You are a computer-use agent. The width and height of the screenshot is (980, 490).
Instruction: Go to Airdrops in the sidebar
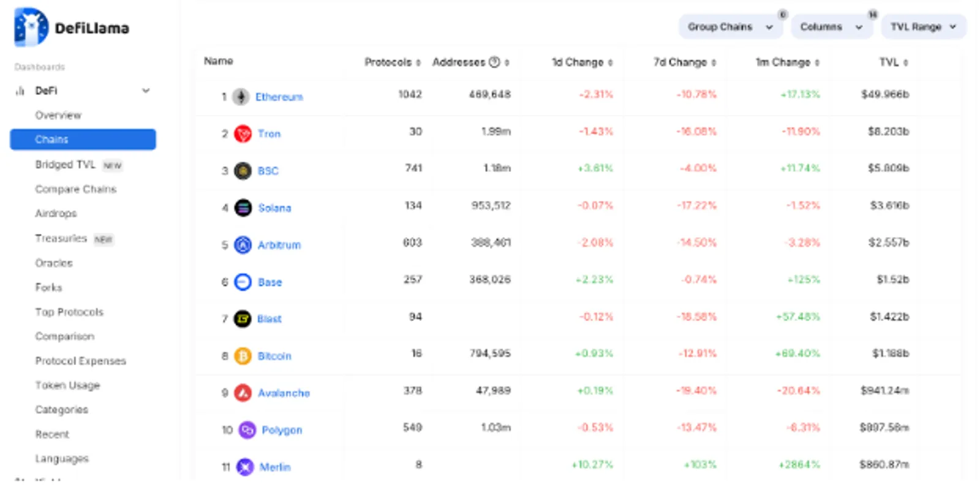click(56, 214)
